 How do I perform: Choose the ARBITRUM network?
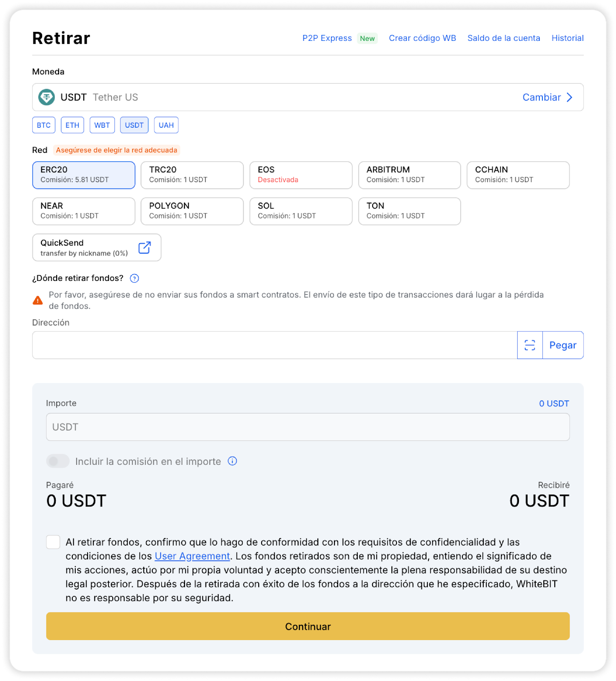click(409, 175)
